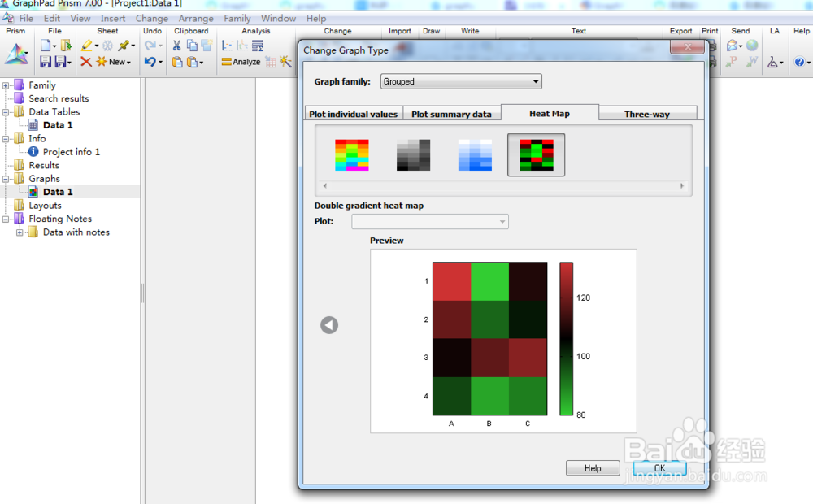Click the paste special clipboard icon
The image size is (813, 504).
point(193,62)
